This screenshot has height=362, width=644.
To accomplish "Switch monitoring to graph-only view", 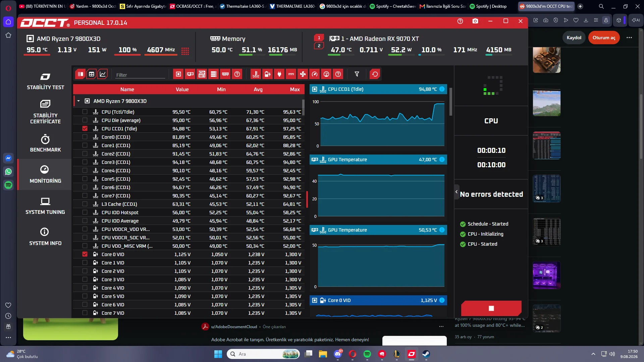I will coord(103,74).
